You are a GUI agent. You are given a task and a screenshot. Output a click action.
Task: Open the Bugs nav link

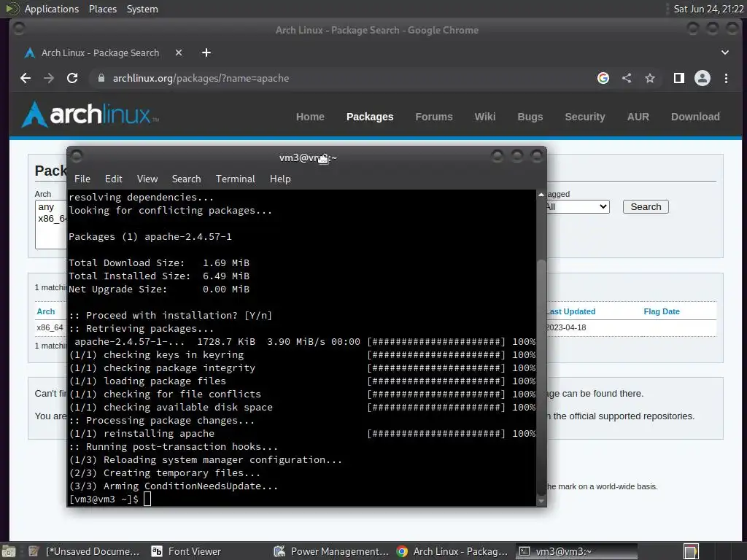[x=530, y=117]
